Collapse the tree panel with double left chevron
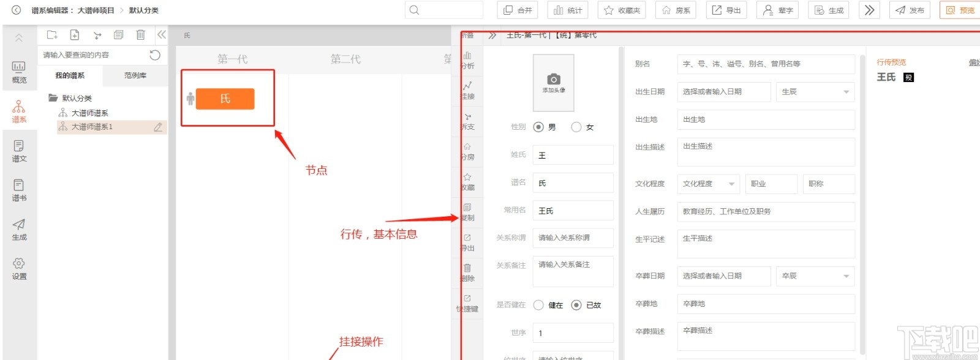This screenshot has height=360, width=980. coord(162,35)
